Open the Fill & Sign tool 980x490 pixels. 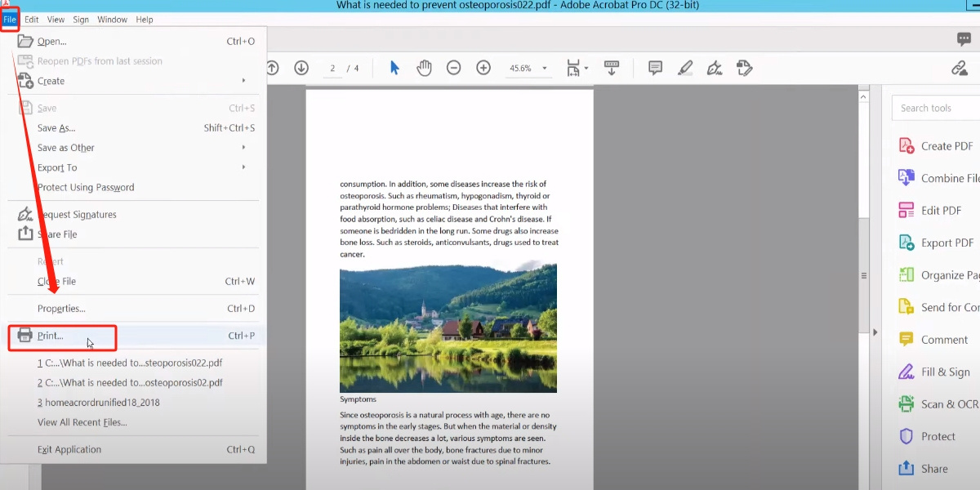935,372
